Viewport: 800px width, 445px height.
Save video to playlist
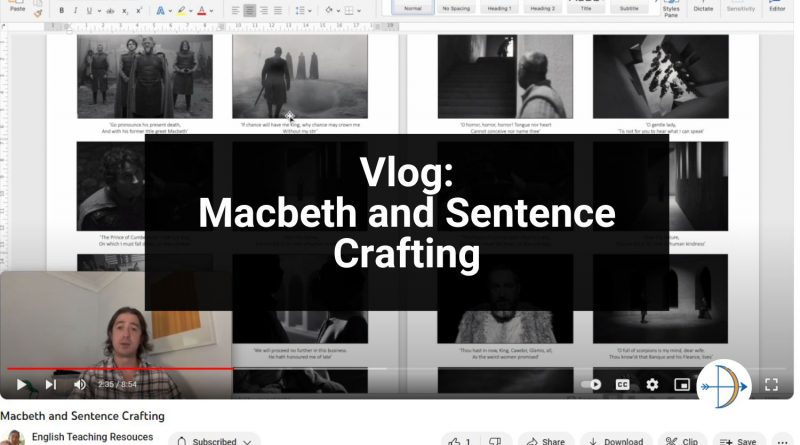coord(738,441)
